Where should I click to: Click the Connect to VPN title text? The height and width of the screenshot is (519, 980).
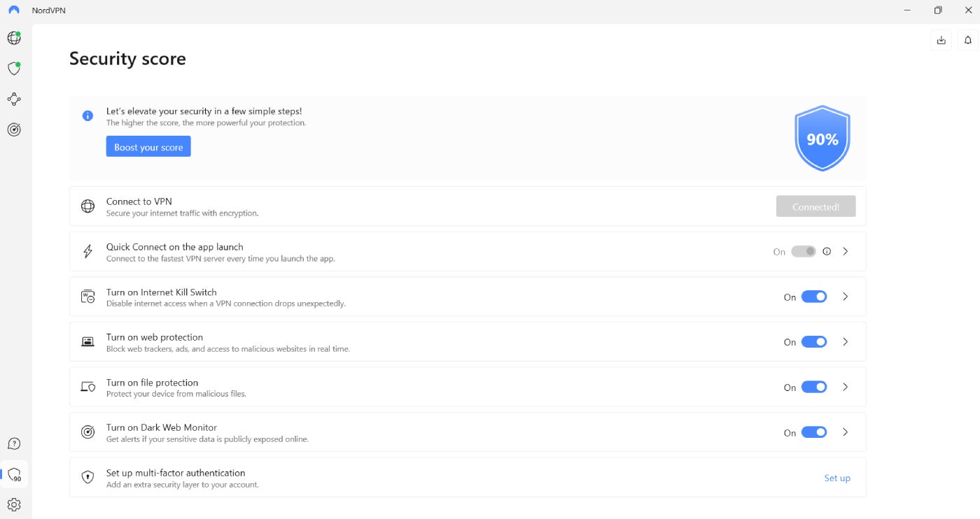[x=139, y=201]
